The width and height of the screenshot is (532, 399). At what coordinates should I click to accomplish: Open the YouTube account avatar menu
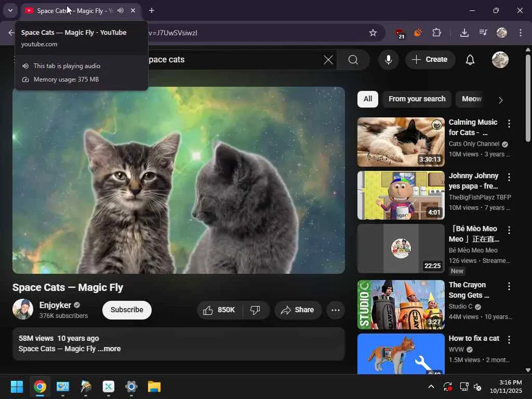(x=500, y=60)
